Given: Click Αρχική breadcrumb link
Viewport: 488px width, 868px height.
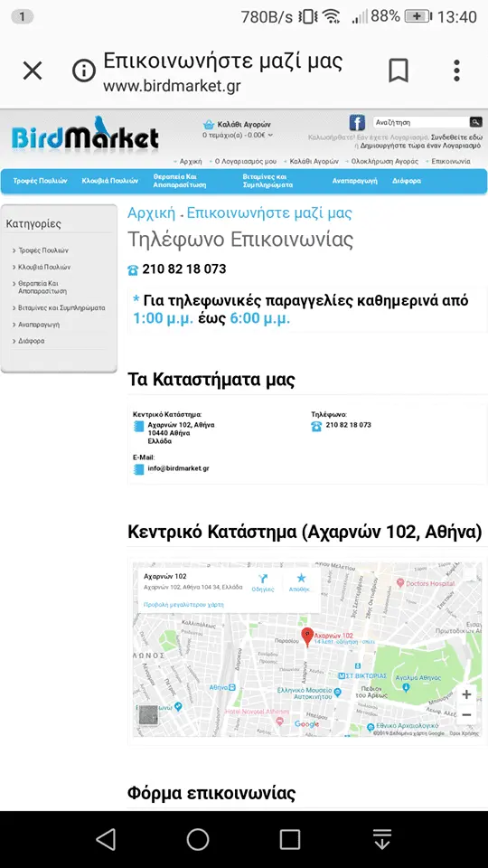Looking at the screenshot, I should pyautogui.click(x=151, y=213).
